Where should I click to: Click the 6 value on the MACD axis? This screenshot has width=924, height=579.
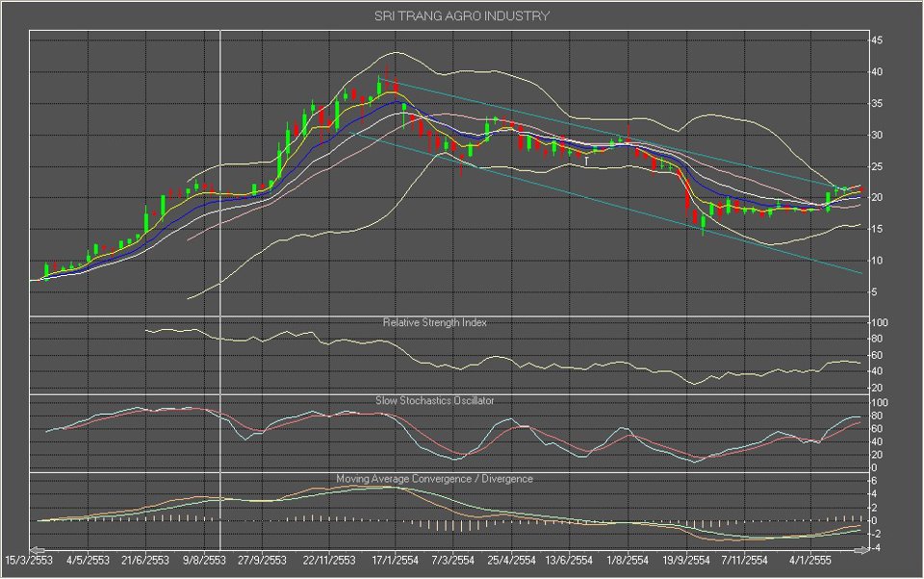[875, 481]
